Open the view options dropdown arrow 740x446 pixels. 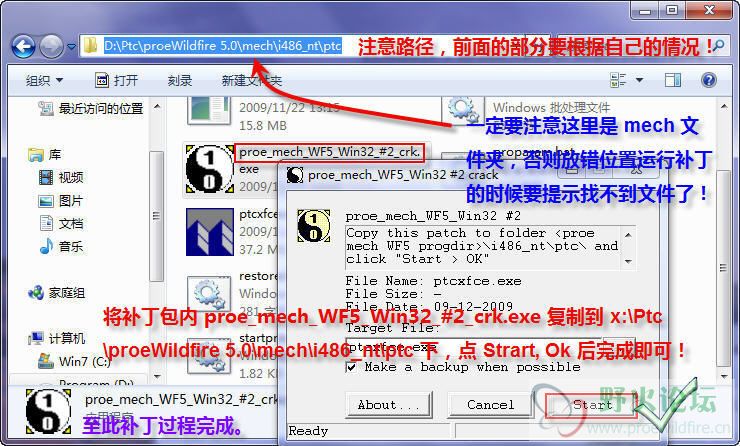coord(639,80)
